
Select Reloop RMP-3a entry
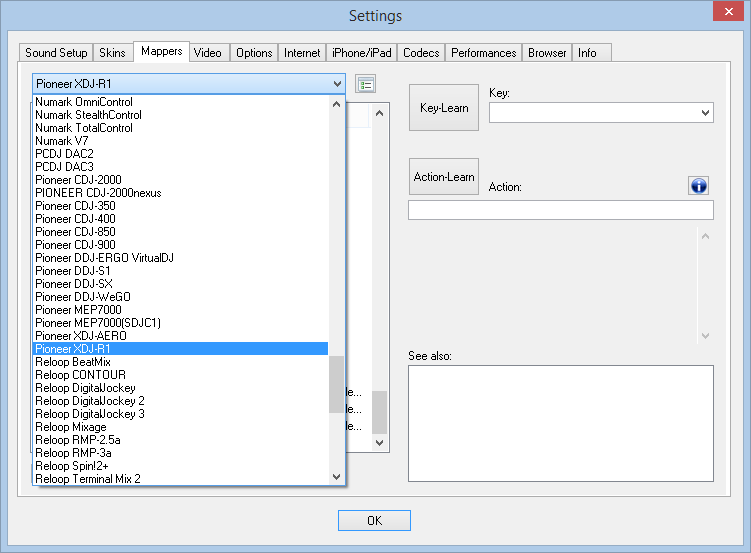181,452
